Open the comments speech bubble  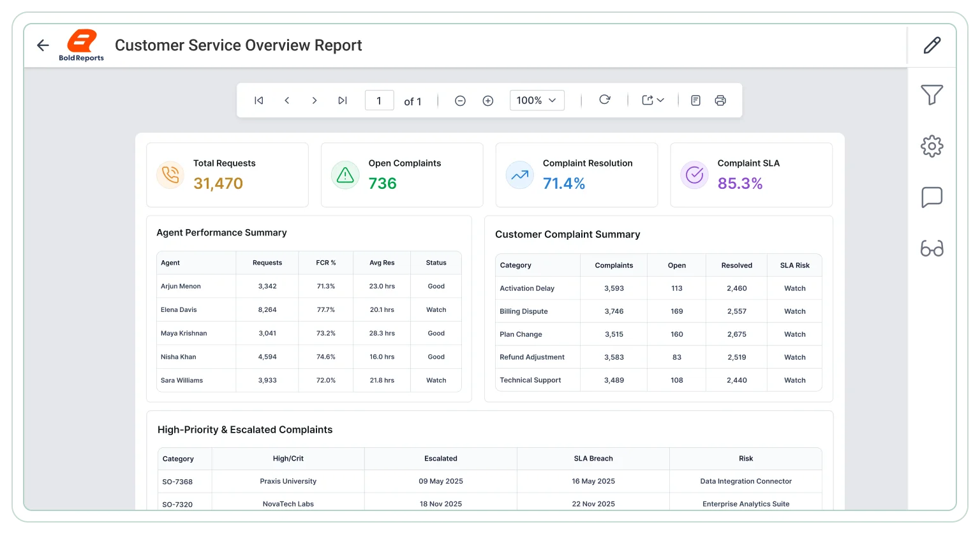[x=932, y=197]
